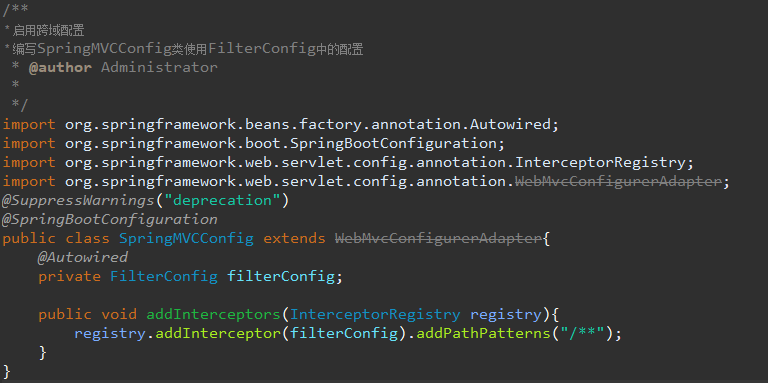
Task: Click struck-through WebMvcConfigurerAdapter in the import line
Action: tap(618, 182)
